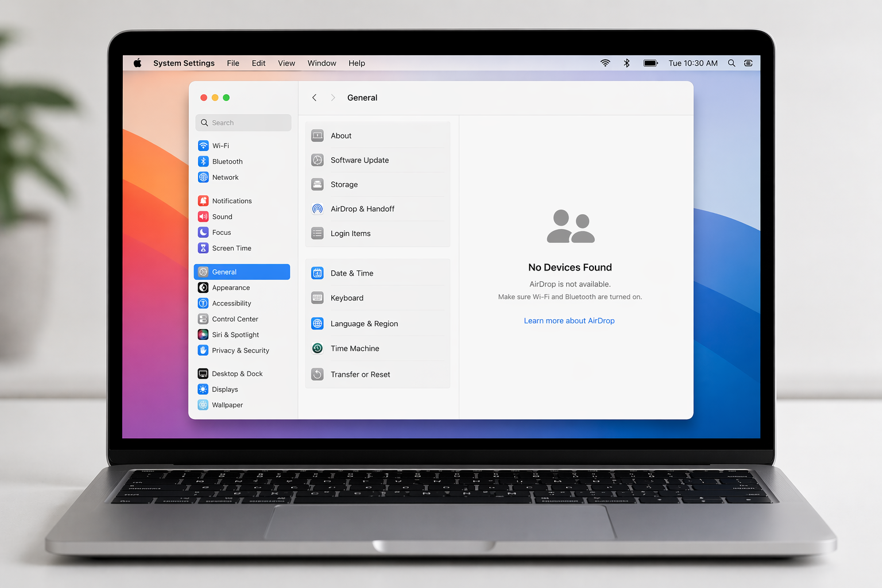Click the 'Login Items' label
Screen dimensions: 882x588
(x=350, y=233)
